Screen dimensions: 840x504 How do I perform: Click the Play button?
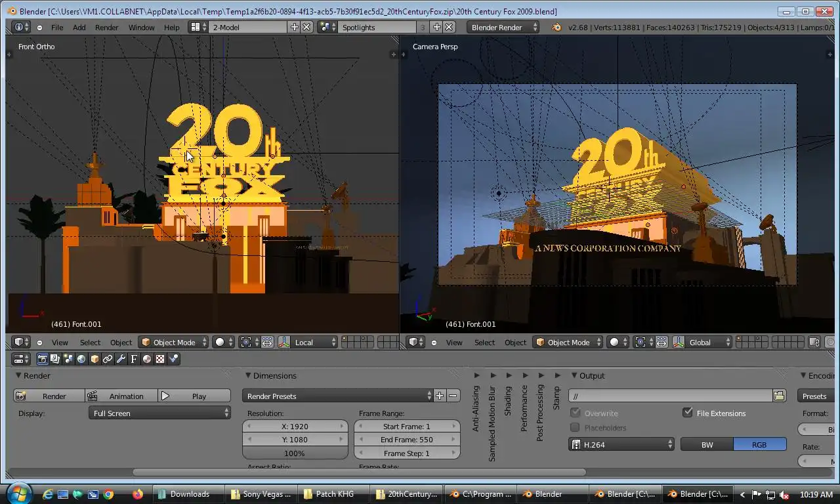[194, 396]
